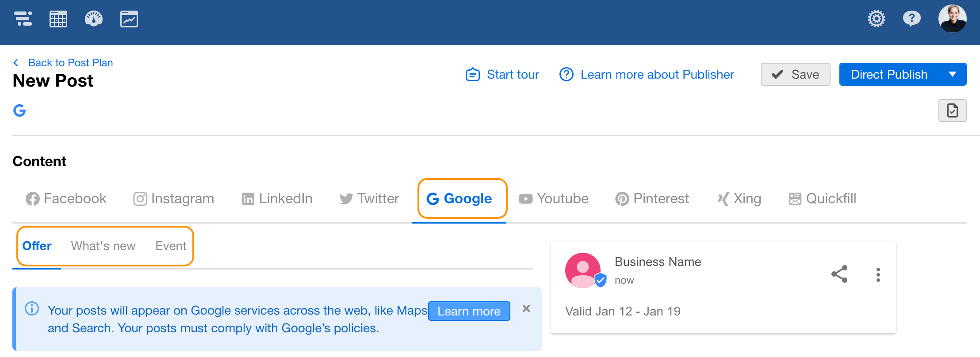
Task: Click the 'Valid Jan 12 - Jan 19' text
Action: point(623,311)
